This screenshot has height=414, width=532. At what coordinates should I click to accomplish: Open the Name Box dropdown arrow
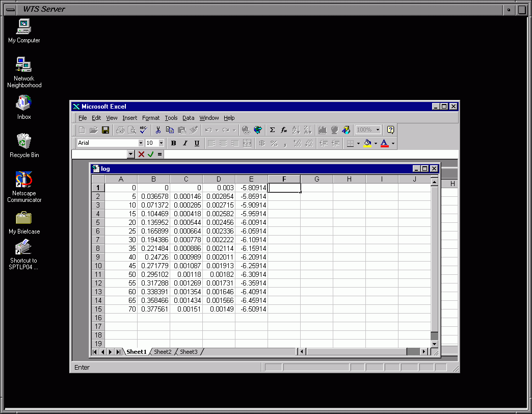(x=131, y=154)
